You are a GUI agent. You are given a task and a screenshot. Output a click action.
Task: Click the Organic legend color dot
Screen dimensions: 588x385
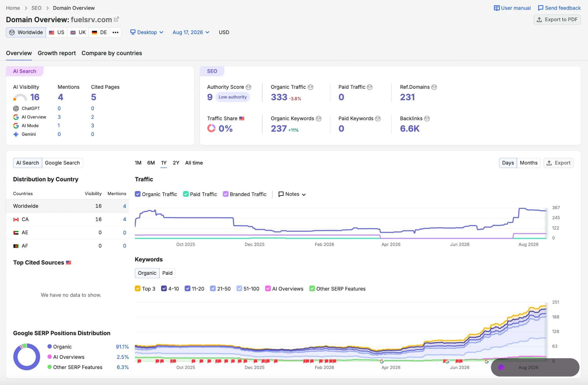click(x=50, y=346)
